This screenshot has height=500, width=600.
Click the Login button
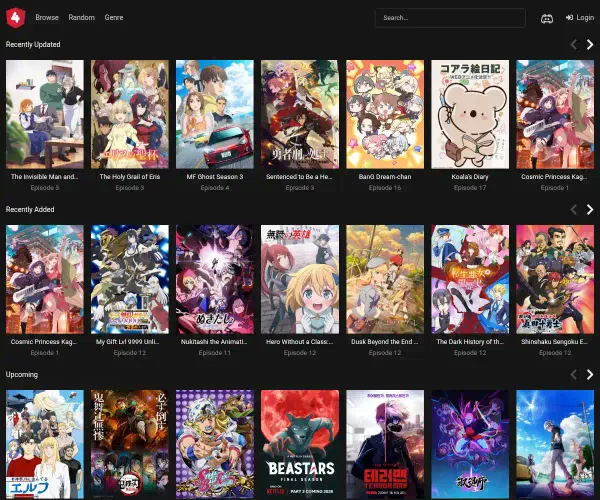pyautogui.click(x=580, y=18)
